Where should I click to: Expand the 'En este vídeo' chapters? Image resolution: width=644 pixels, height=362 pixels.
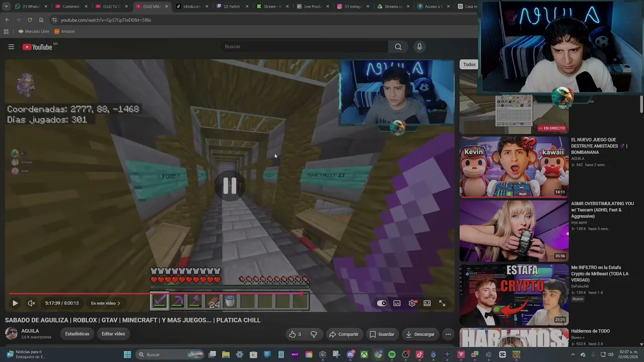pyautogui.click(x=106, y=303)
